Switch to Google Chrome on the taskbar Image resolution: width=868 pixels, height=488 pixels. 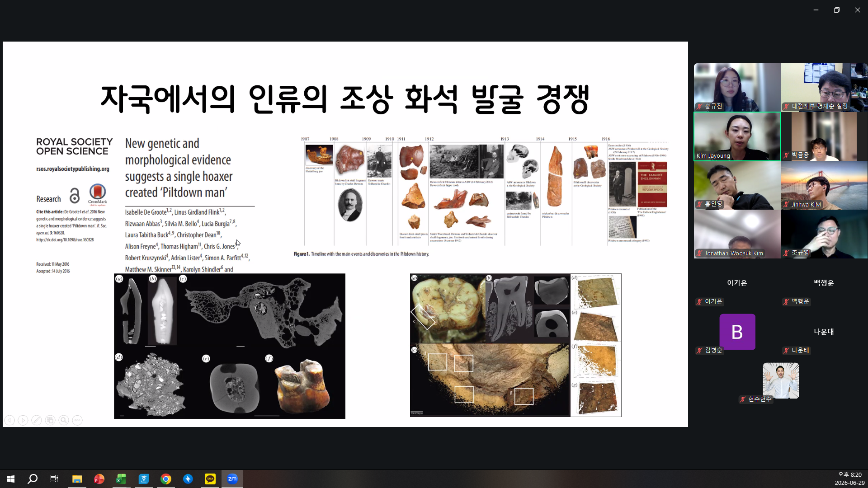coord(166,479)
